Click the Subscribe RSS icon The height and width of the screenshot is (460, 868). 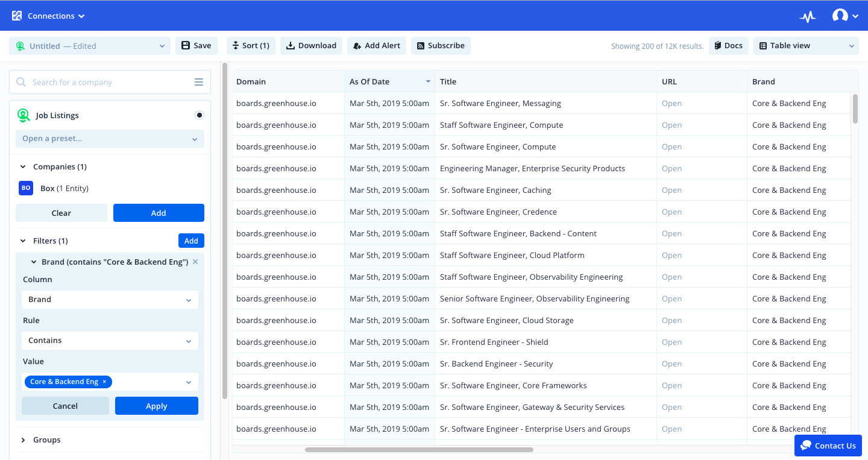(x=420, y=45)
